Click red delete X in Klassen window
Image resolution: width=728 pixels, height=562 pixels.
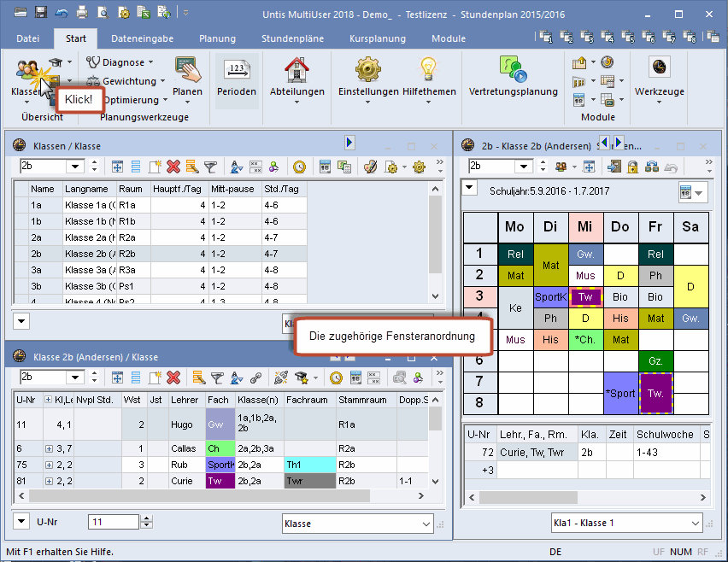point(173,167)
